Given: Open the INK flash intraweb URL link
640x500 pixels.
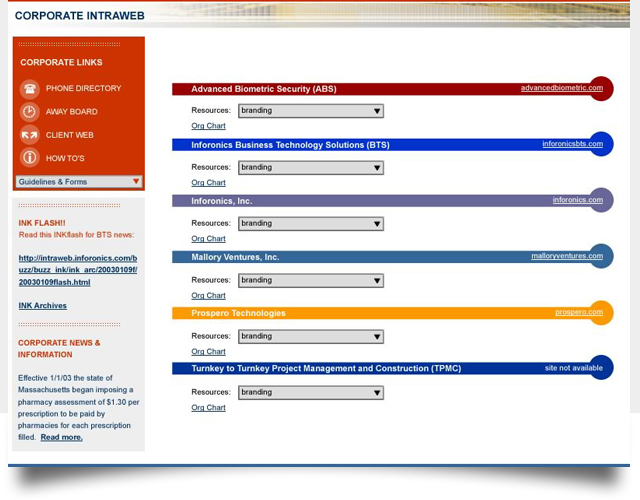Looking at the screenshot, I should pos(78,270).
